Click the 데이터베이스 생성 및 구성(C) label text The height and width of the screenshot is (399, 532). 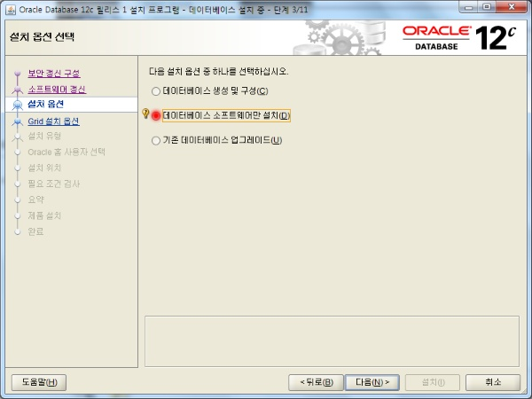[x=215, y=91]
